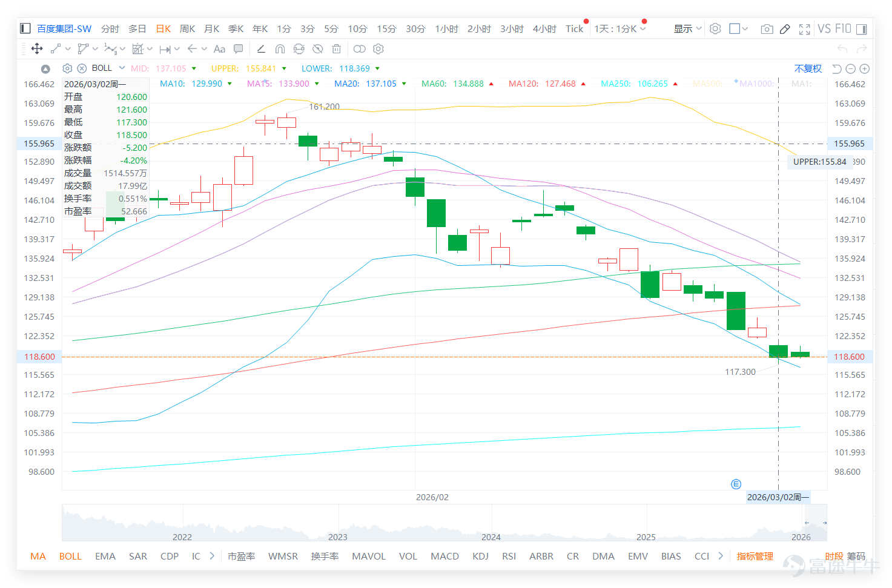Select the trend line drawing tool
Screen dimensions: 892x588
click(56, 49)
